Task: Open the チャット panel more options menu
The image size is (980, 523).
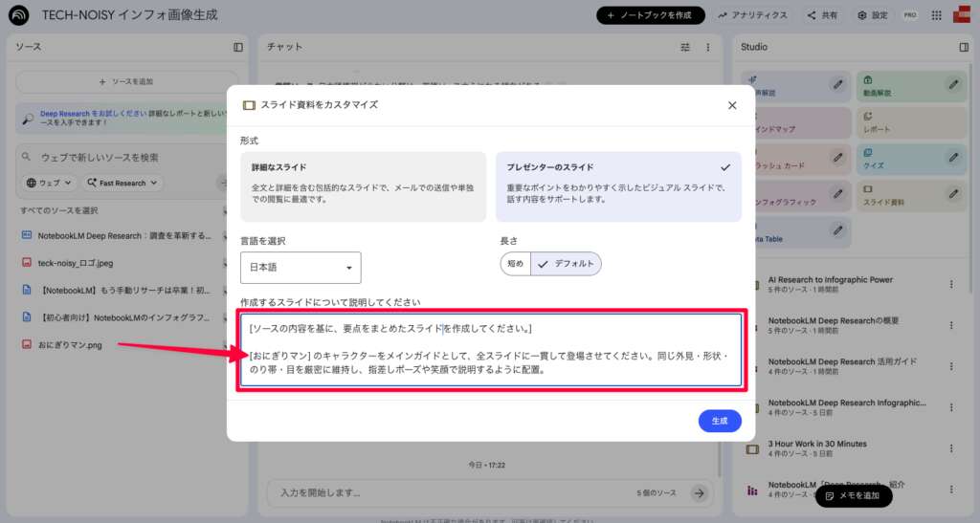Action: [x=707, y=47]
